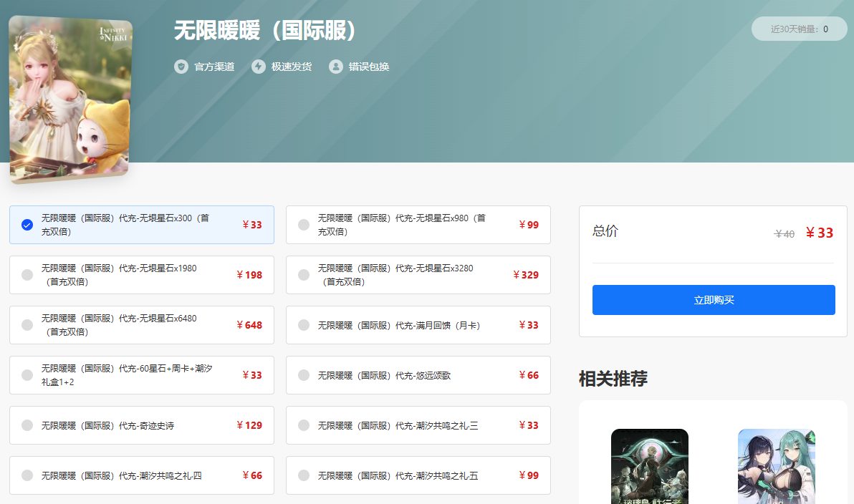Image resolution: width=854 pixels, height=504 pixels.
Task: Click the 官方渠道 label
Action: [x=215, y=67]
